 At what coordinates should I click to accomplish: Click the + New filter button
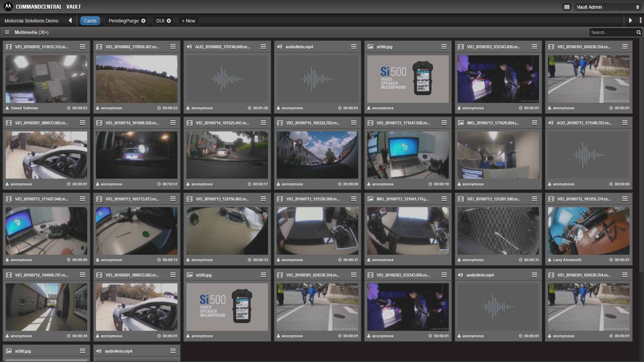click(x=188, y=20)
